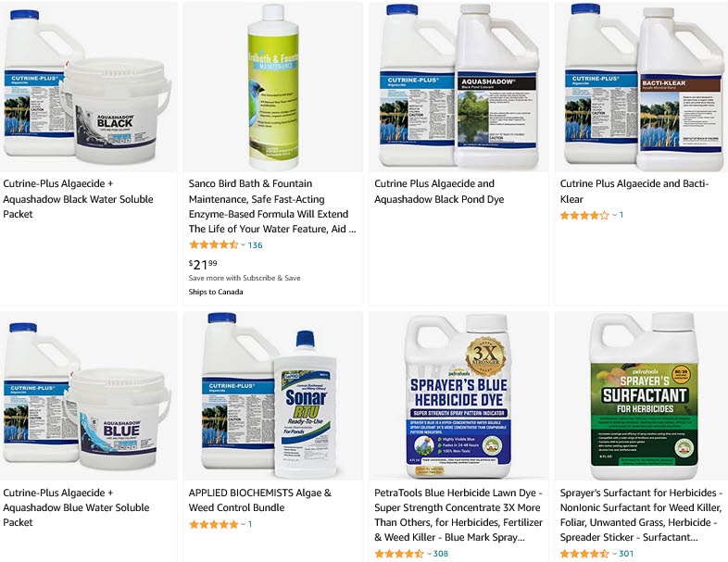The height and width of the screenshot is (562, 728).
Task: Click PetraTools Blue Herbicide Lawn Dye title
Action: pos(458,515)
